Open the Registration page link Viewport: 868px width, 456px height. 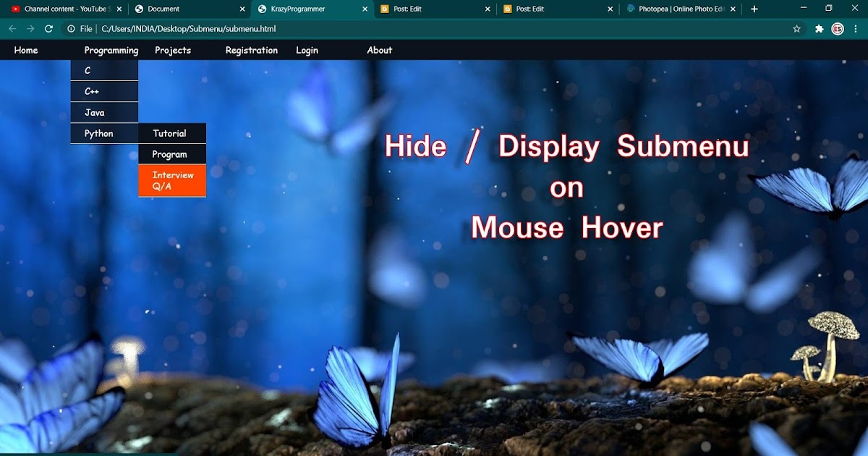[x=252, y=50]
